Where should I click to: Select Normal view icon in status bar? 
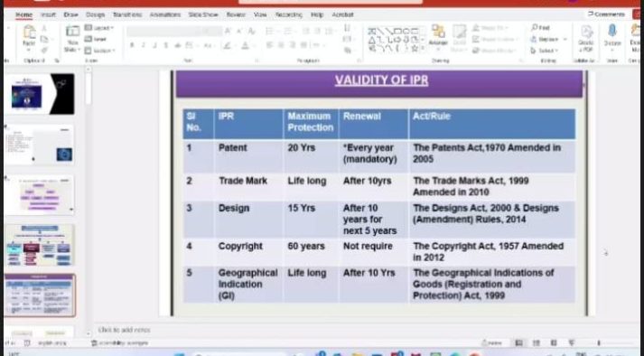[x=518, y=342]
